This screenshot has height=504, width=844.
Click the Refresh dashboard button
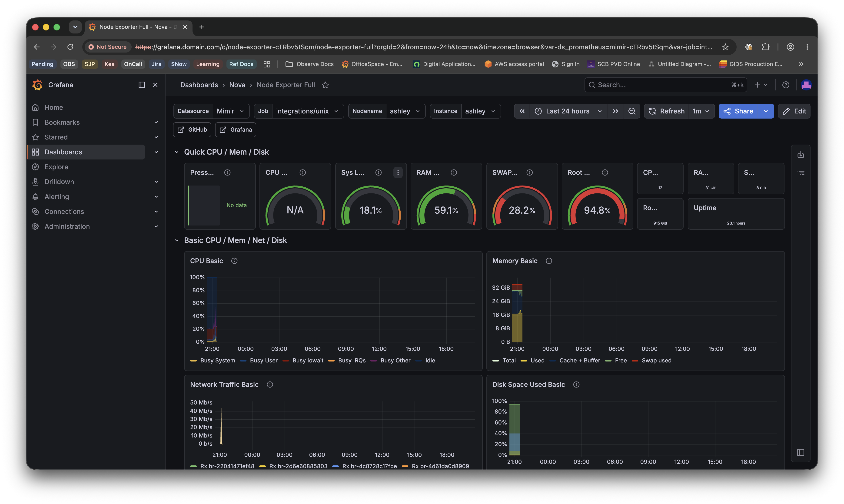[666, 111]
